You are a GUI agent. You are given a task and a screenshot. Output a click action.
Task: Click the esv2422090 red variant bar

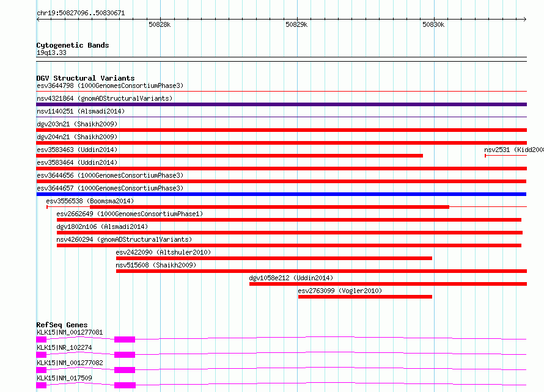[x=274, y=258]
